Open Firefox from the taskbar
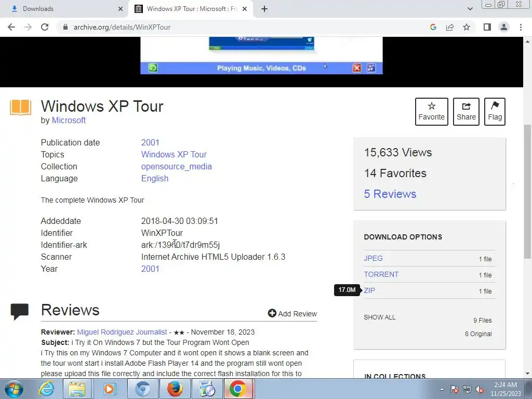The height and width of the screenshot is (399, 532). [x=175, y=389]
